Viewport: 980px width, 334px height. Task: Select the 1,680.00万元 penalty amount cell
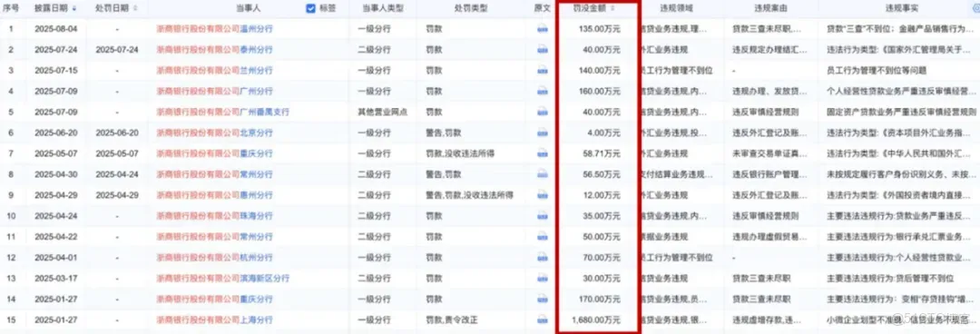(x=595, y=319)
